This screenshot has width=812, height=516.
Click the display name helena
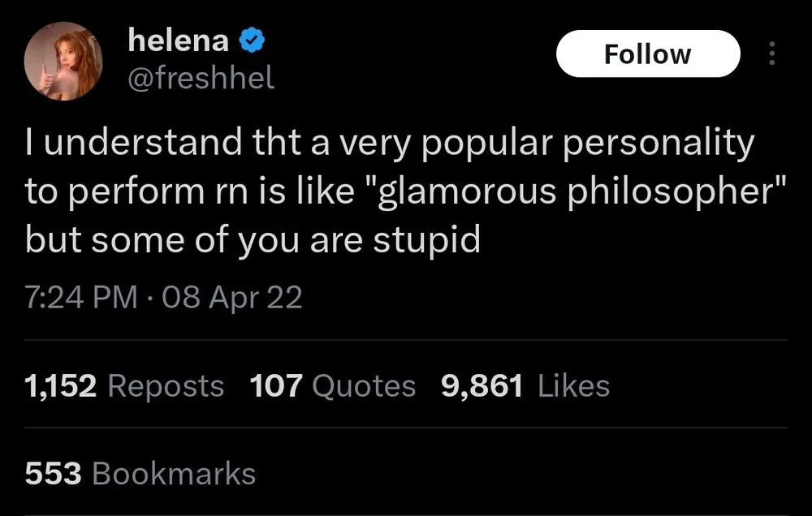click(x=179, y=41)
